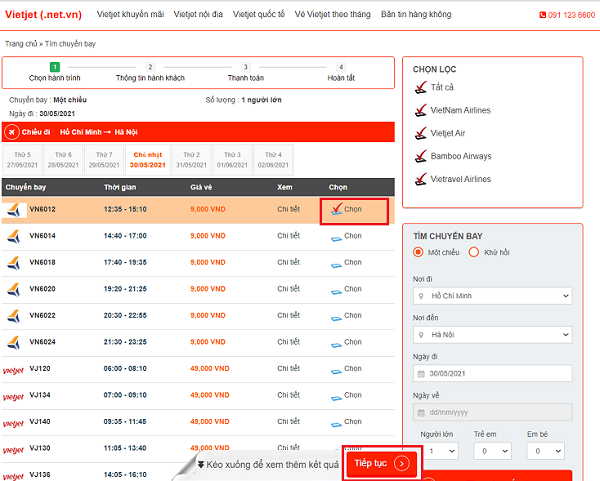Click the ticket icon for VN6022 Chọn
Viewport: 600px width, 481px height.
click(336, 318)
